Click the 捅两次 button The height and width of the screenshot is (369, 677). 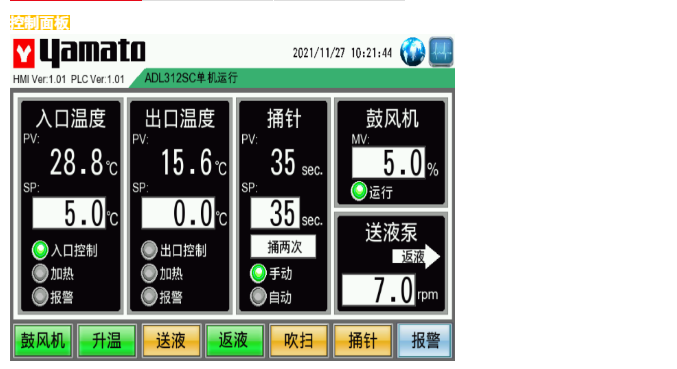click(283, 247)
